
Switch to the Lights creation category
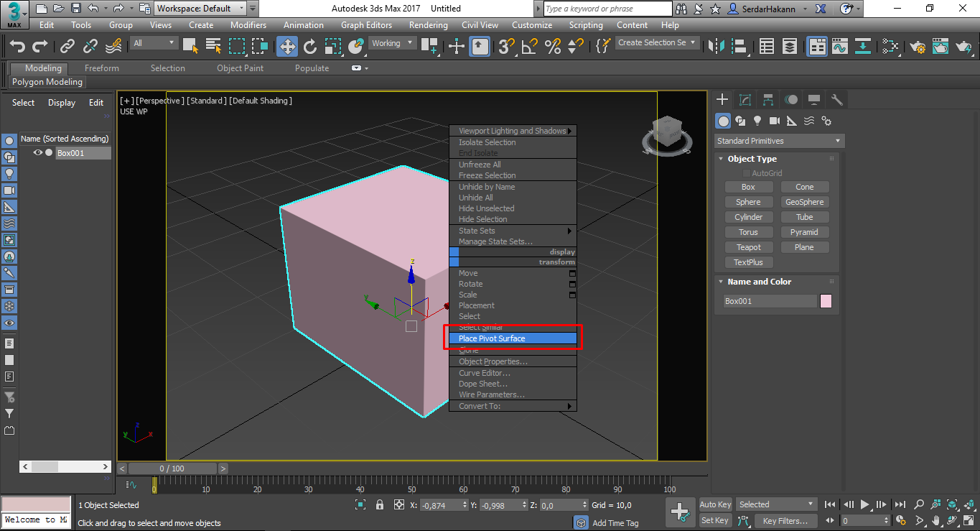pyautogui.click(x=757, y=121)
